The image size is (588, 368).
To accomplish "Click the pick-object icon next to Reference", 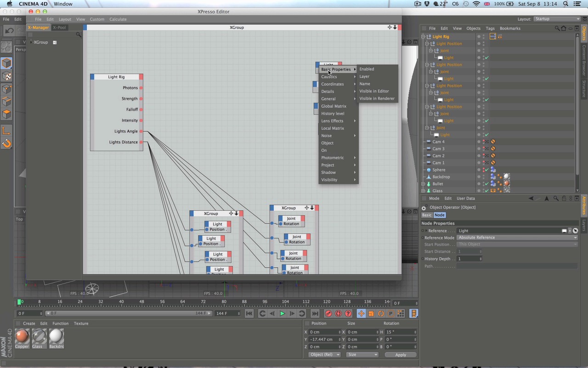I will (575, 230).
